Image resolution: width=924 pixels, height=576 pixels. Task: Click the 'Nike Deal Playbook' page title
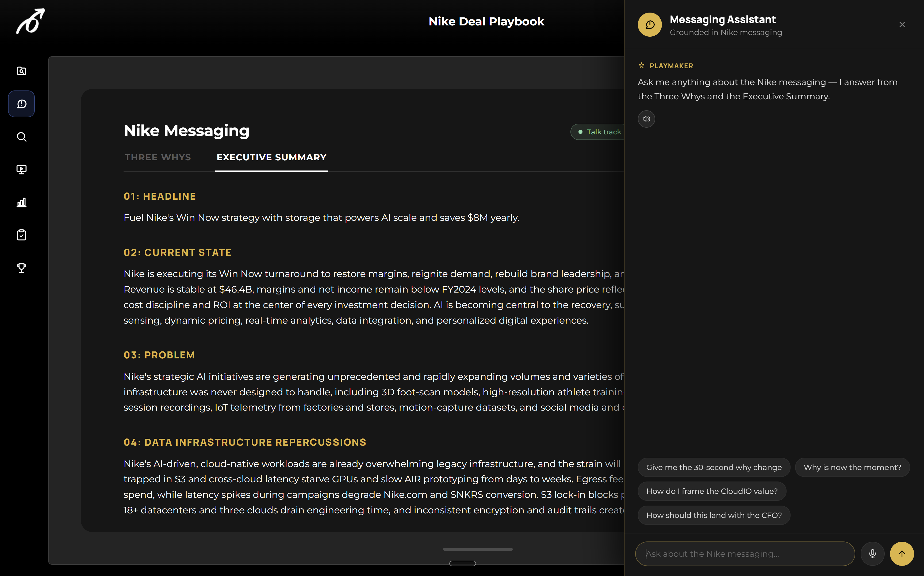(x=486, y=21)
